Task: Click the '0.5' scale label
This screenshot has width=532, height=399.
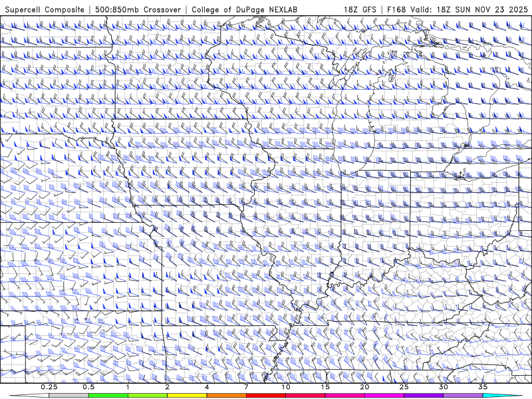Action: [88, 387]
